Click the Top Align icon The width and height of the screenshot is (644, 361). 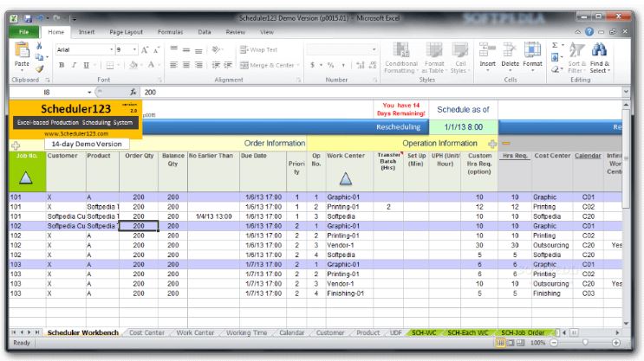(173, 49)
